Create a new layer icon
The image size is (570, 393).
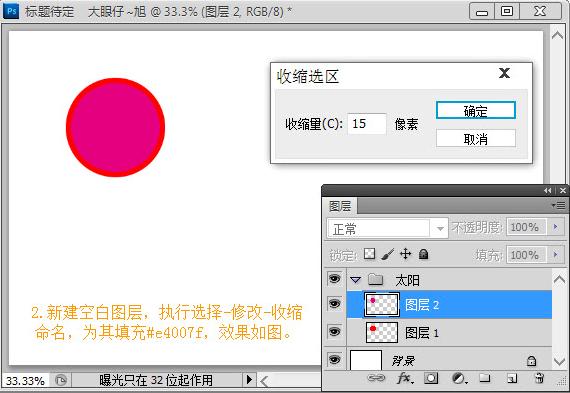512,378
